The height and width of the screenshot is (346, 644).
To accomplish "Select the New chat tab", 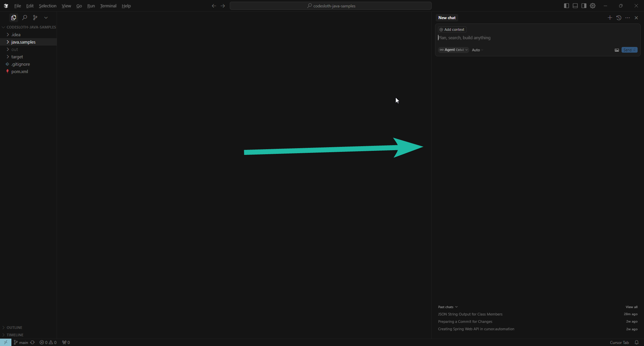I will 447,18.
